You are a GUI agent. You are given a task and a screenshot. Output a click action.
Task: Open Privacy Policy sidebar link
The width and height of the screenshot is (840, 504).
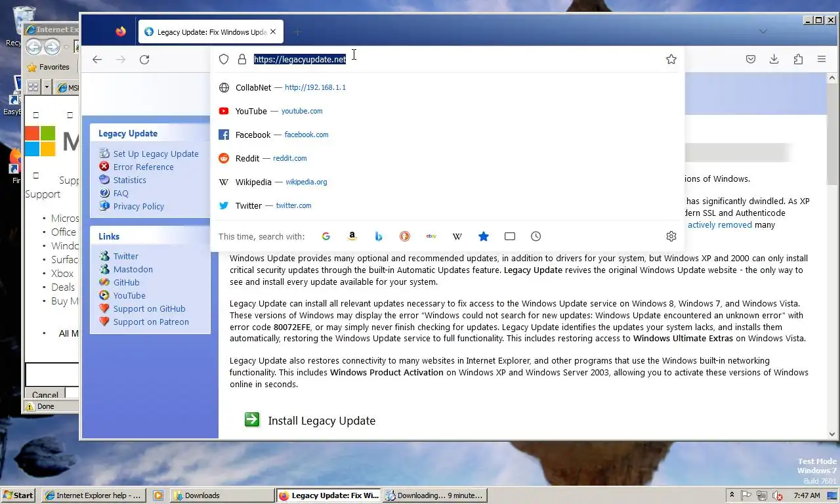[x=138, y=206]
